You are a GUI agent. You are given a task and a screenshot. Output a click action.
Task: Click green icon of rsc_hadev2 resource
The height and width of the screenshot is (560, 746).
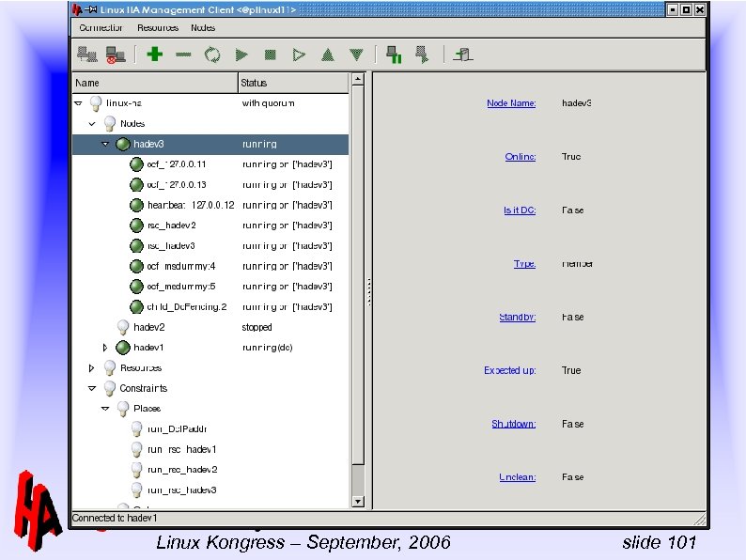pos(136,226)
